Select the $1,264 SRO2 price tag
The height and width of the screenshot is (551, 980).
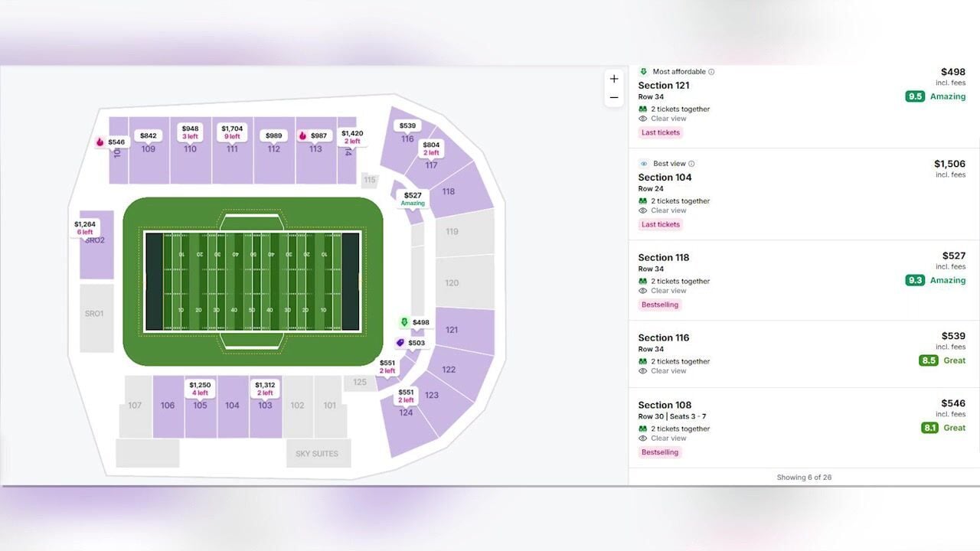tap(85, 228)
